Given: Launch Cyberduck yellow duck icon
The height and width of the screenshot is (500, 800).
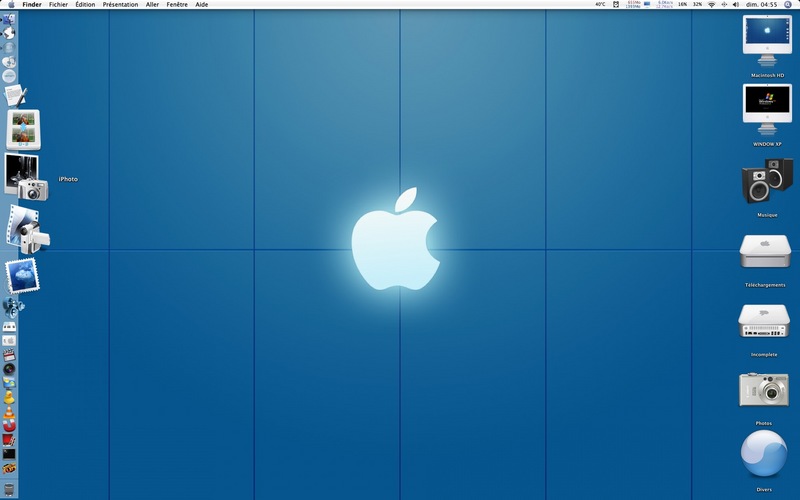Looking at the screenshot, I should tap(9, 397).
